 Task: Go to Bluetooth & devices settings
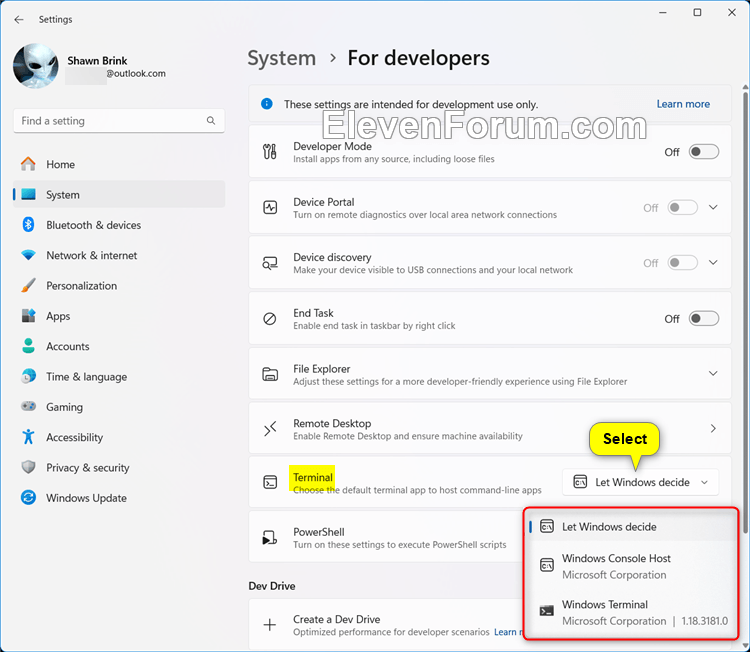coord(119,224)
